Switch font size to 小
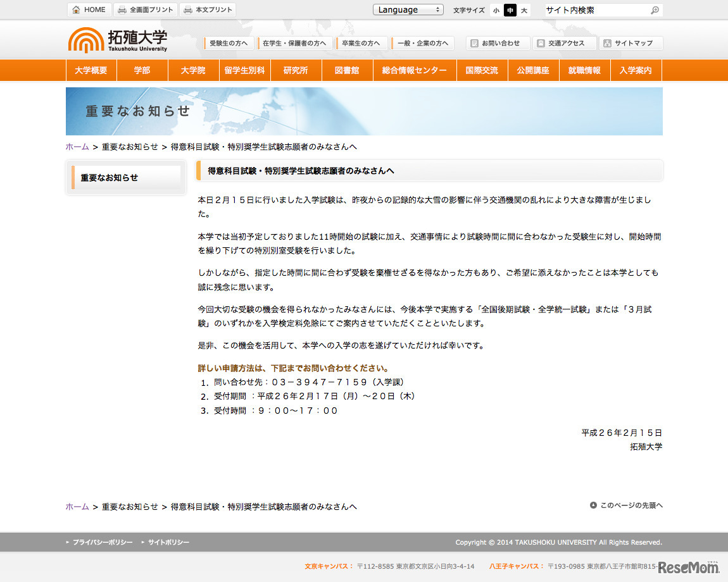 tap(496, 10)
